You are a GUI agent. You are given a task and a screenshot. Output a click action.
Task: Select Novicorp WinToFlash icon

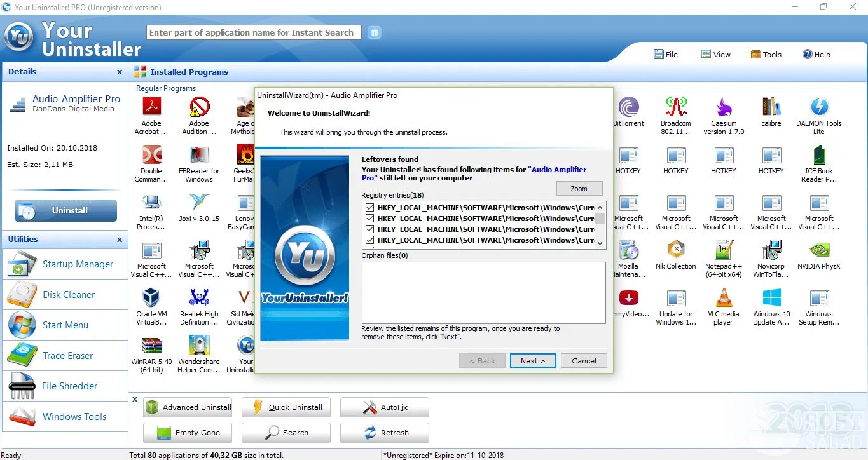click(x=771, y=250)
